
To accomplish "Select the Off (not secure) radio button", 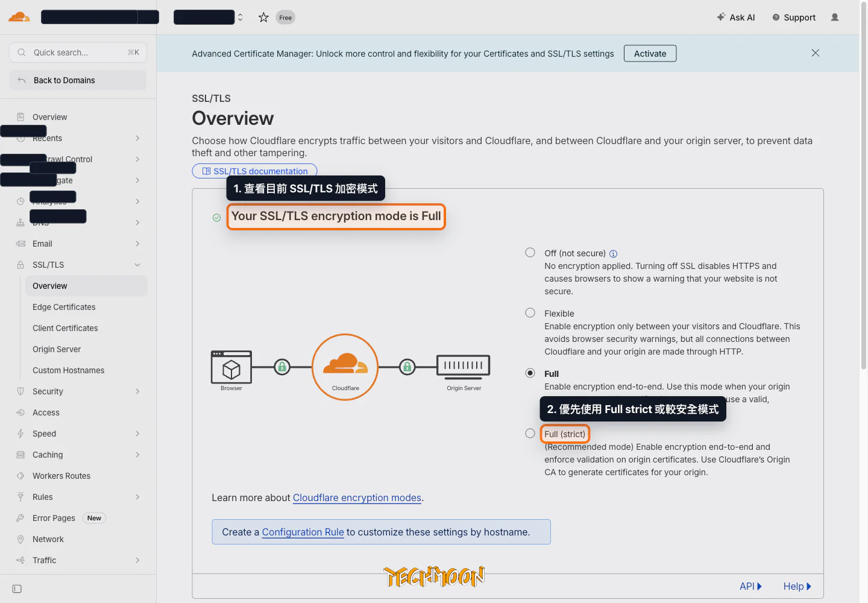I will tap(530, 253).
